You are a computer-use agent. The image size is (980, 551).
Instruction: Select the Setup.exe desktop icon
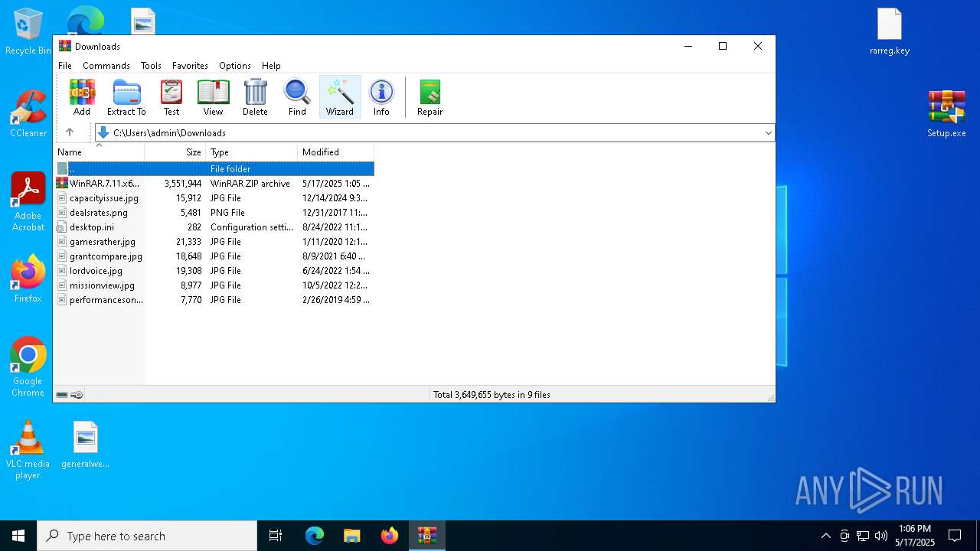pos(947,114)
